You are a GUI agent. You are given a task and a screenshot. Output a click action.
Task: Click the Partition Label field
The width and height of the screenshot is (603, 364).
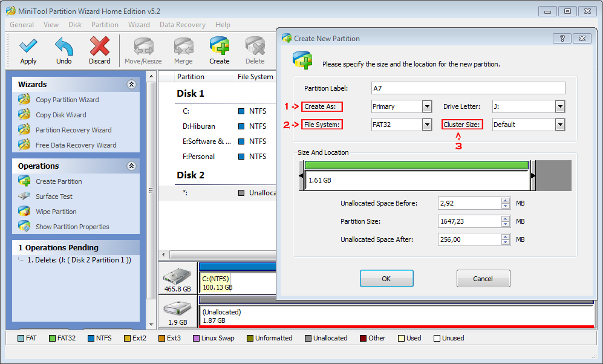(x=468, y=88)
